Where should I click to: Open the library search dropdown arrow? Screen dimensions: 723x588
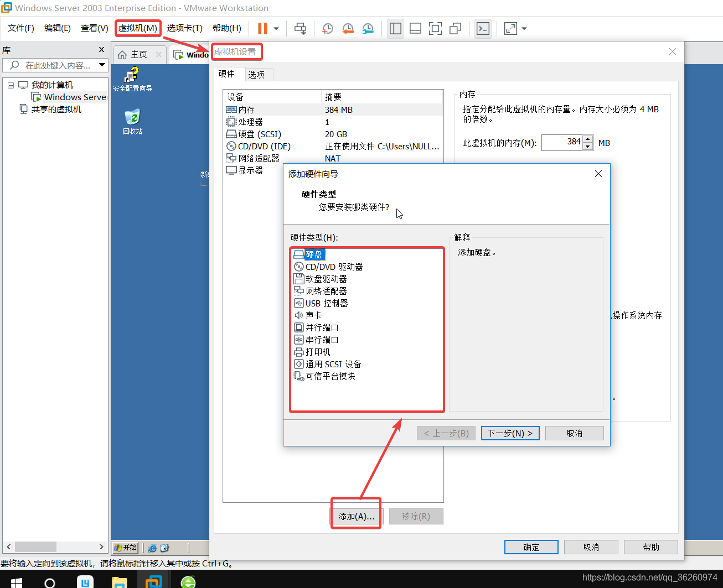(102, 65)
